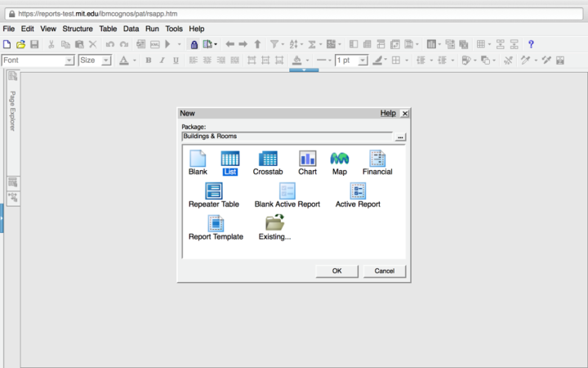This screenshot has height=368, width=588.
Task: Pick the Map report type
Action: tap(340, 159)
